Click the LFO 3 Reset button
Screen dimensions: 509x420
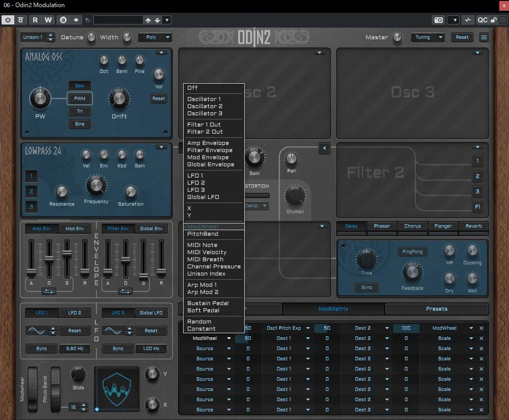[x=151, y=331]
